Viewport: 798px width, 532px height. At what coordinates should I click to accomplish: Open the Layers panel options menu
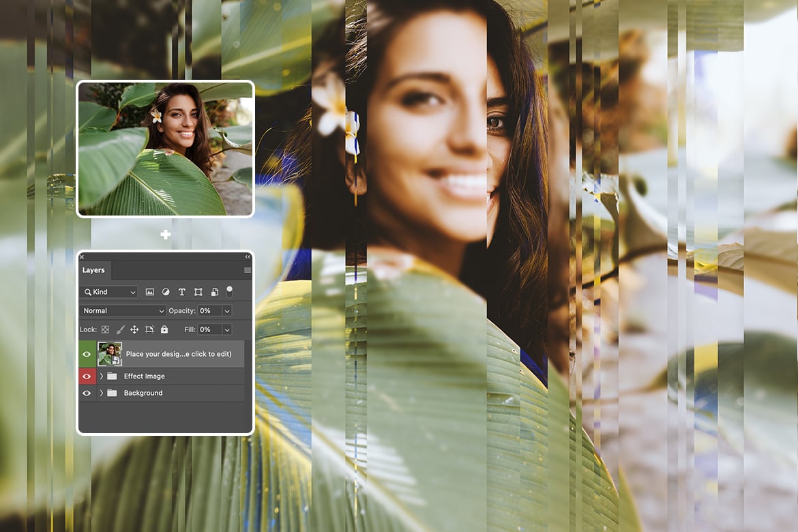click(x=248, y=270)
